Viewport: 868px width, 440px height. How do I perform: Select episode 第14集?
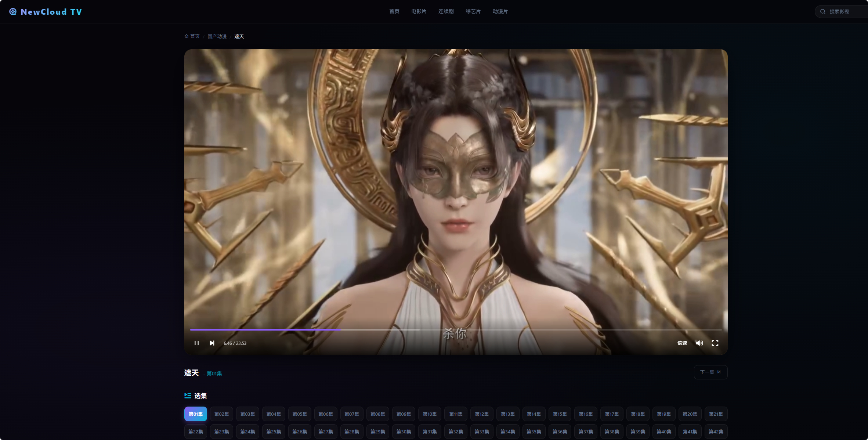click(534, 414)
